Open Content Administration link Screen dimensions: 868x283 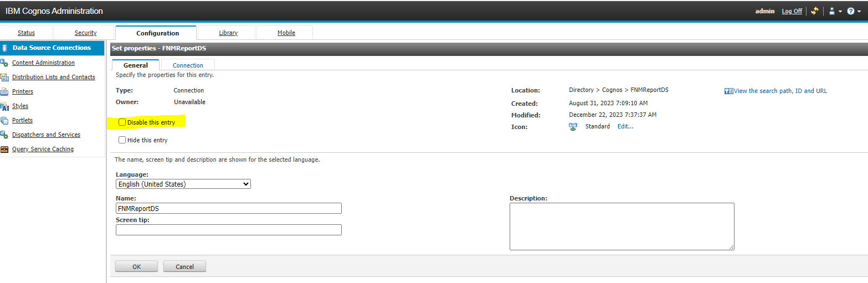43,63
